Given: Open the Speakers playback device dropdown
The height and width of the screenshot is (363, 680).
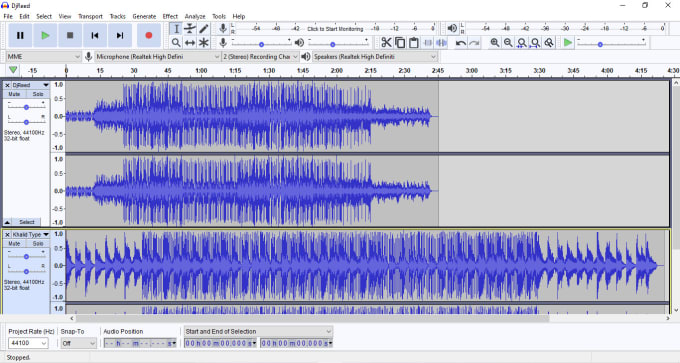Looking at the screenshot, I should point(375,56).
